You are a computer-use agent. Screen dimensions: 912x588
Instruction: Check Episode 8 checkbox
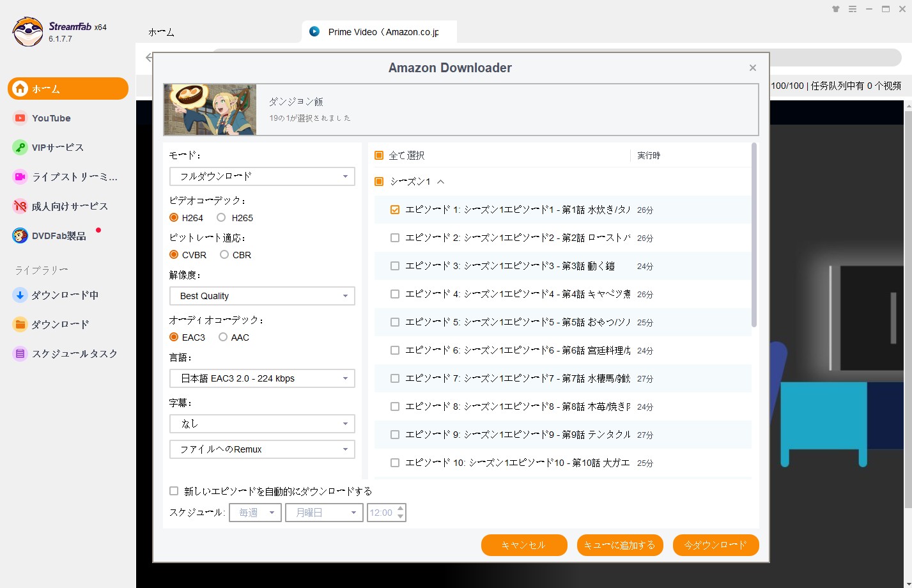coord(395,406)
